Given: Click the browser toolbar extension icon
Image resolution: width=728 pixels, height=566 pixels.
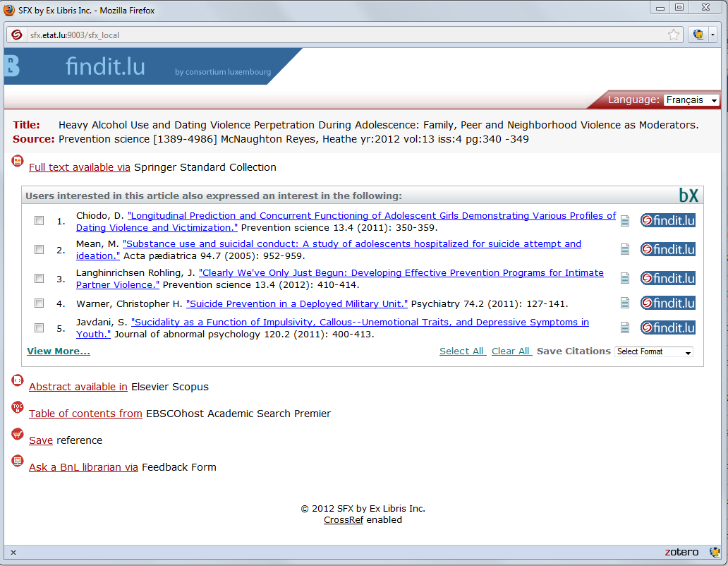Looking at the screenshot, I should 698,35.
